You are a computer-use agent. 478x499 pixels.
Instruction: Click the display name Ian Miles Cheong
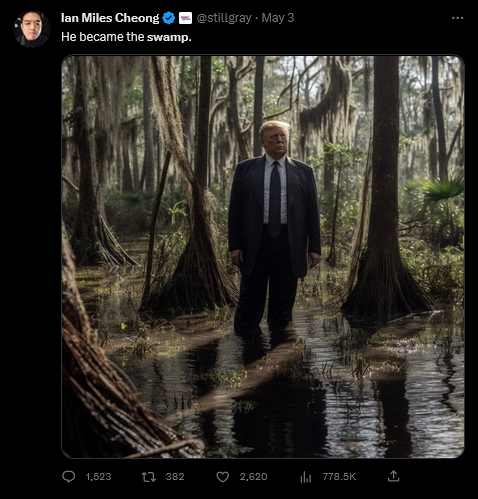[x=110, y=18]
